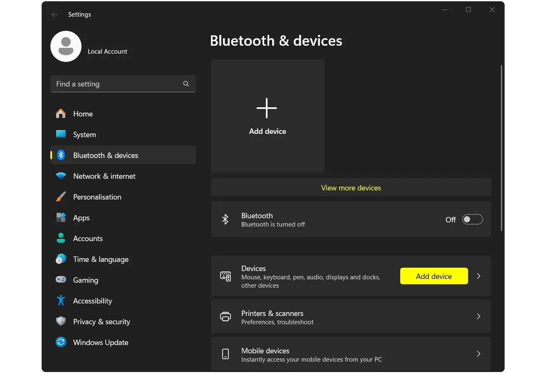Click the Add device tile label
Image resolution: width=545 pixels, height=392 pixels.
(x=268, y=131)
